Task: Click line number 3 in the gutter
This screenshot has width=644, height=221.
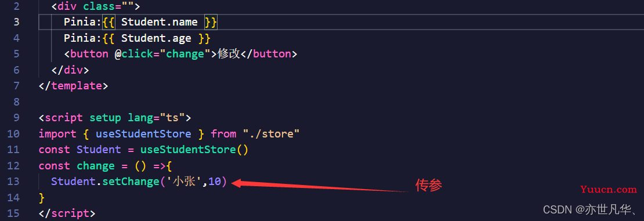Action: (16, 22)
